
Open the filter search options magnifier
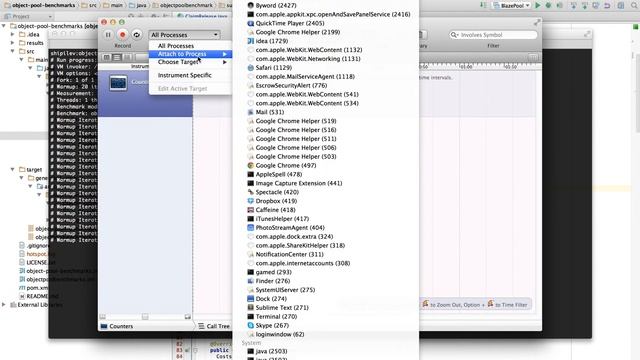tap(454, 35)
